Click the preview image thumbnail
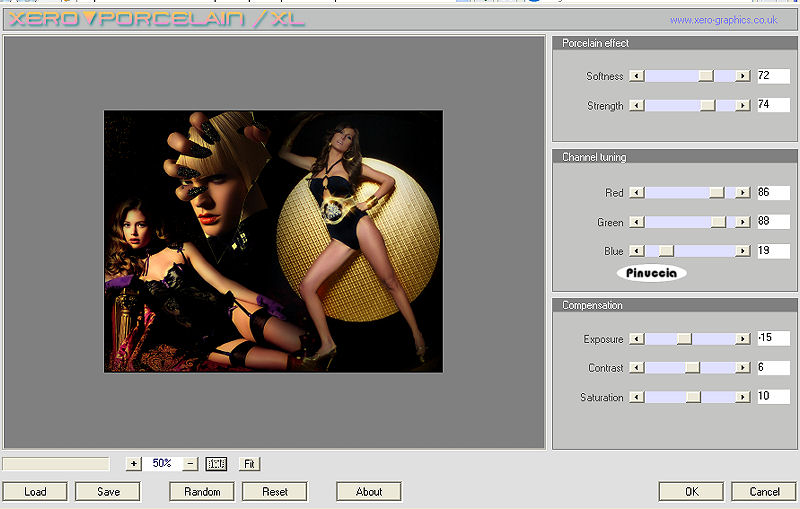The image size is (800, 509). coord(273,241)
